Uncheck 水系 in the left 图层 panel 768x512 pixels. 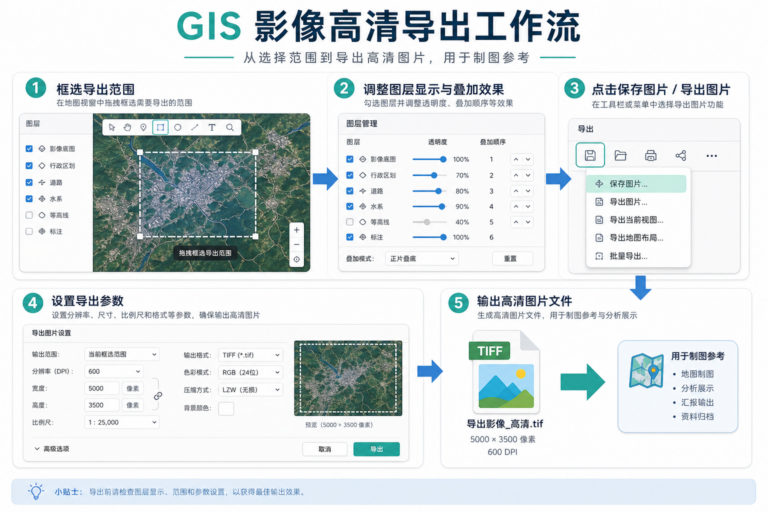click(29, 198)
